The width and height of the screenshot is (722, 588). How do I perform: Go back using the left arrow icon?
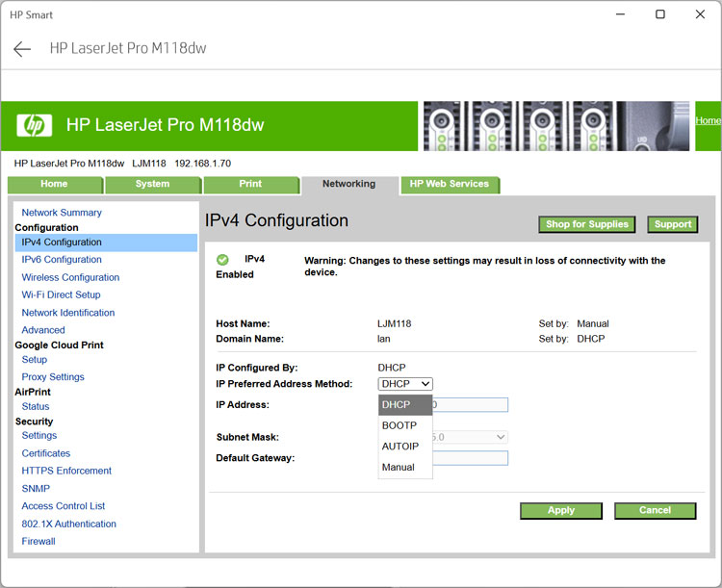[21, 49]
